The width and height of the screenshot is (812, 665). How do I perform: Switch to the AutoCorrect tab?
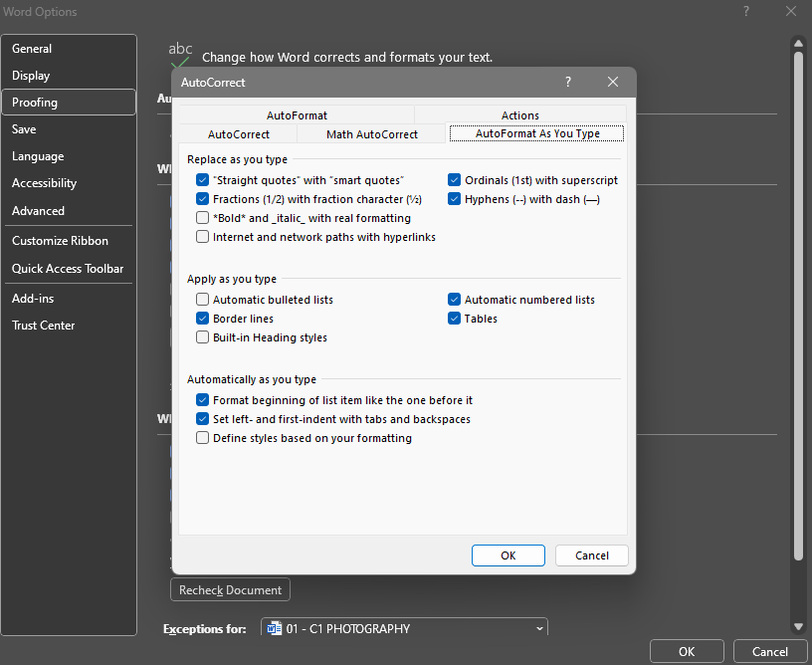[x=238, y=134]
